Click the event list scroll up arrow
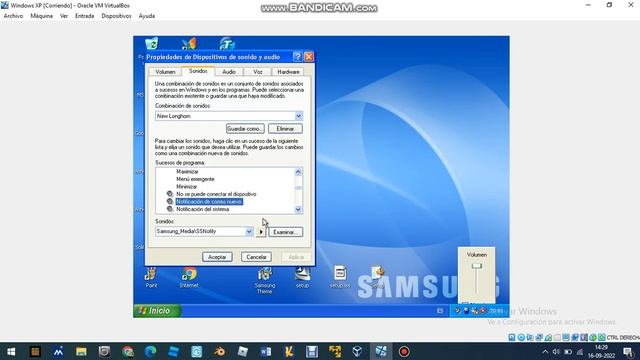This screenshot has width=640, height=360. tap(298, 172)
